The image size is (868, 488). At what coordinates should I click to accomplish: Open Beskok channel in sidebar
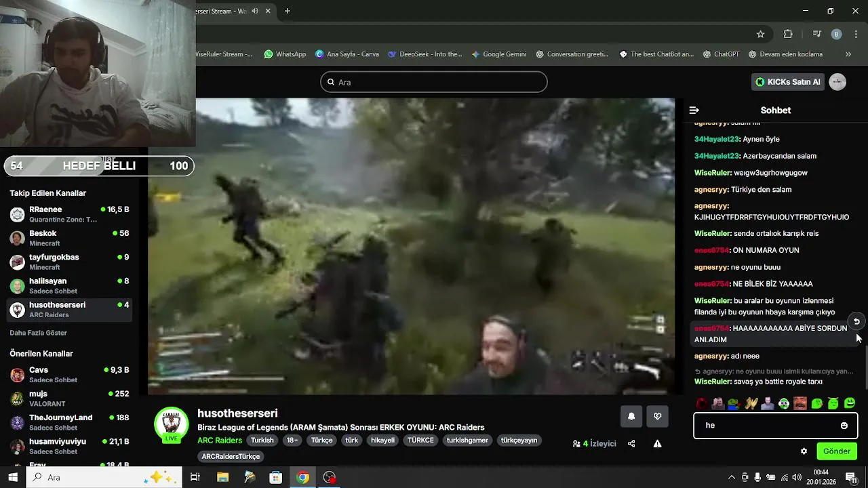(x=69, y=238)
